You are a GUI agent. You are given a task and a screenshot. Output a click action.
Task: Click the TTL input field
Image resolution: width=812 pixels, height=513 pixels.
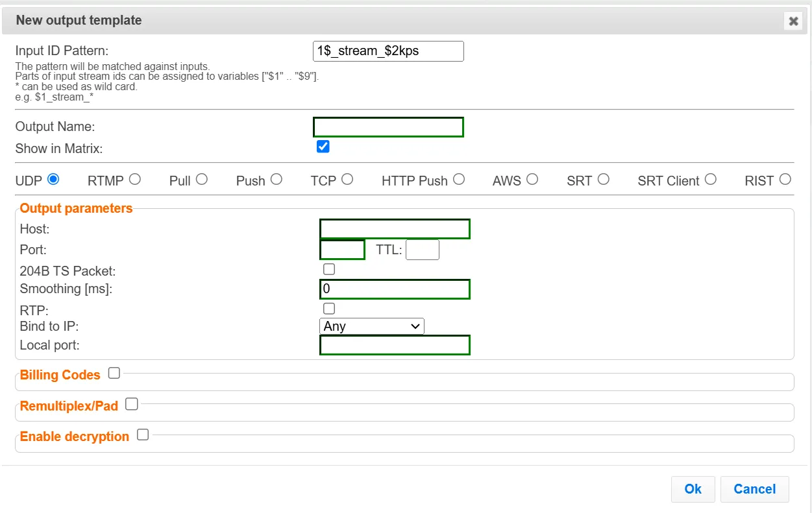[423, 250]
